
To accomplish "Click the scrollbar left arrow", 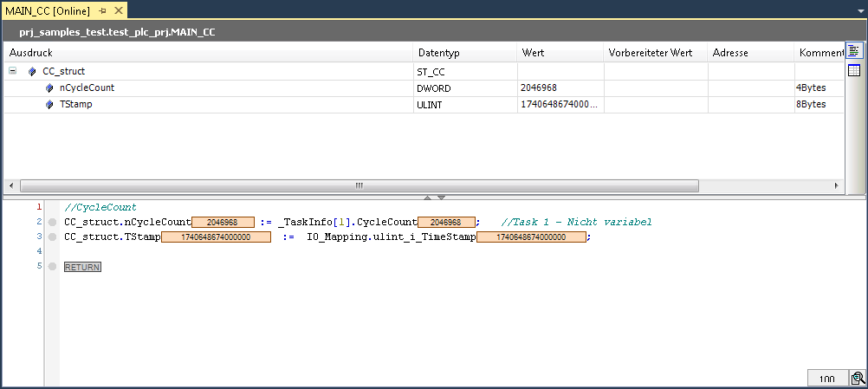I will coord(11,185).
